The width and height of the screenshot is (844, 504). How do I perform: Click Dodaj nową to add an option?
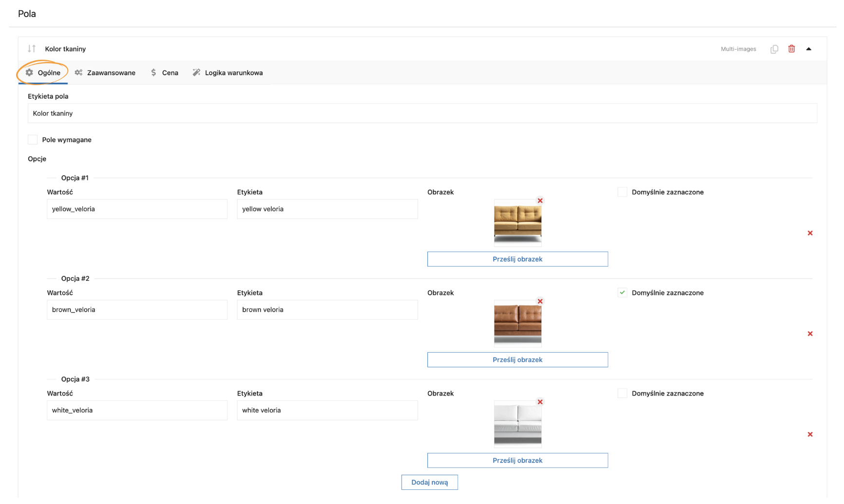tap(429, 482)
